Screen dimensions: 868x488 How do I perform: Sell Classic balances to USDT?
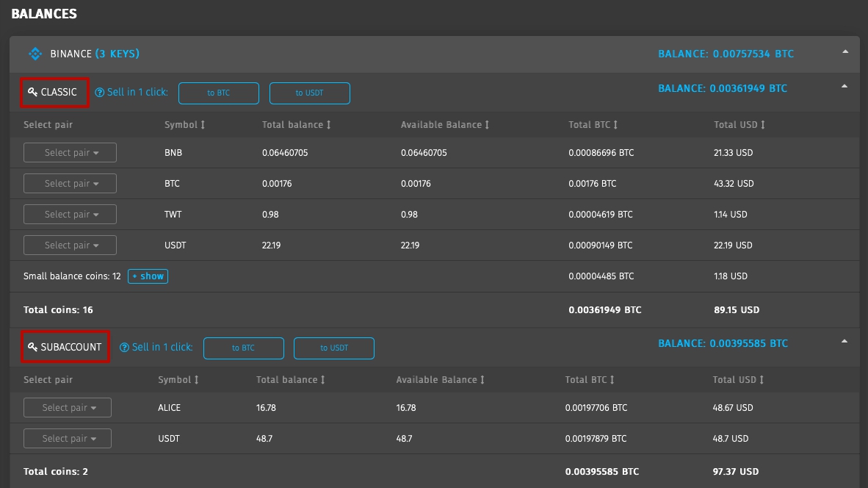(x=309, y=93)
